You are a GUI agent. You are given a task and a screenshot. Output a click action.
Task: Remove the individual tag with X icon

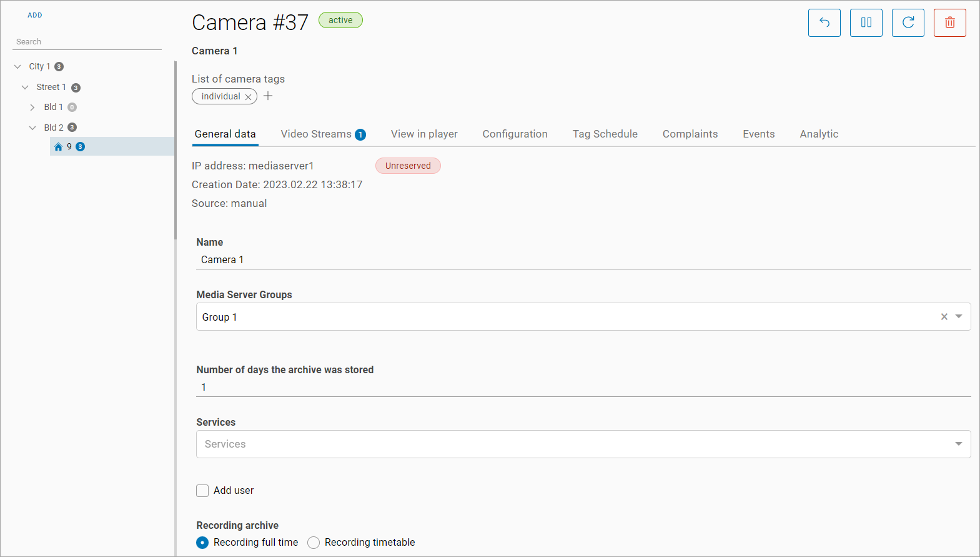pos(248,97)
